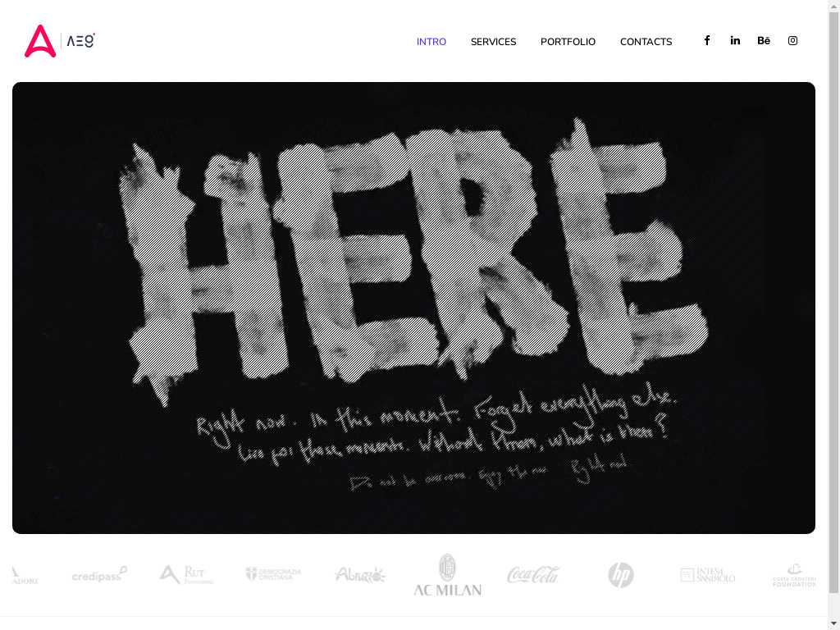Click the Costa Crociere Foundation logo
This screenshot has width=840, height=630.
click(x=794, y=575)
